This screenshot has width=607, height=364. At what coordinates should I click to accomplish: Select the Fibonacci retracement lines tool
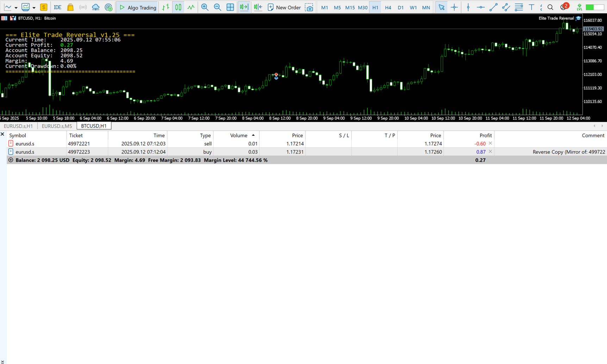[519, 7]
